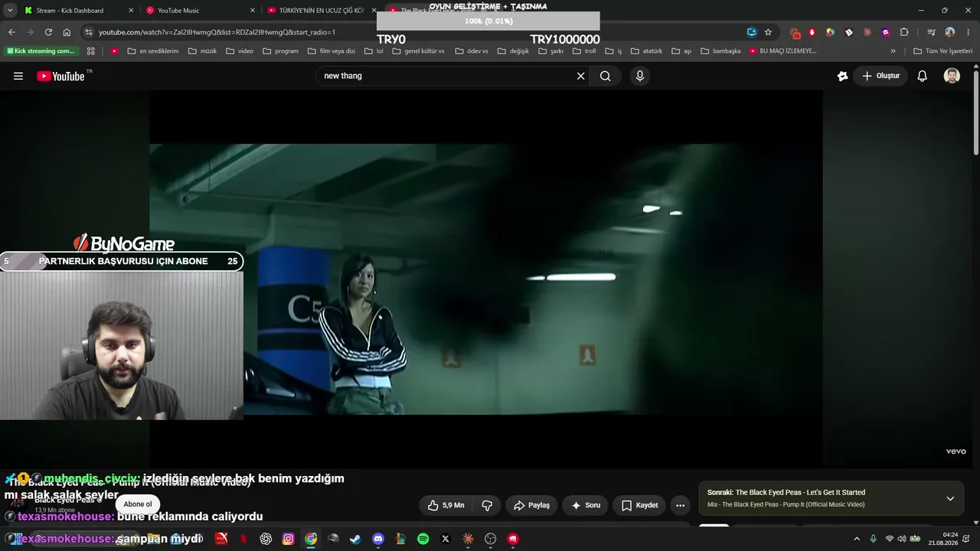The image size is (980, 551).
Task: Open Discord from the taskbar
Action: coord(378,539)
